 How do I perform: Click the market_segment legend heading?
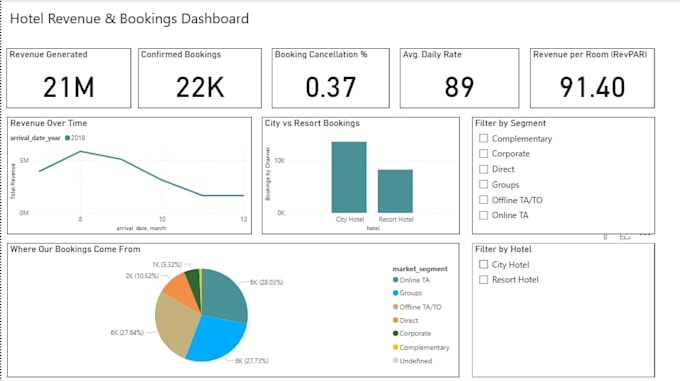click(420, 269)
